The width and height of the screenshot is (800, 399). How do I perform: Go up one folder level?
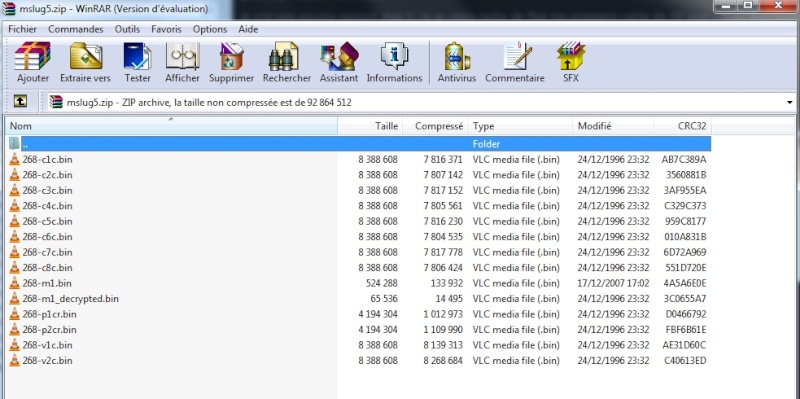pos(20,102)
